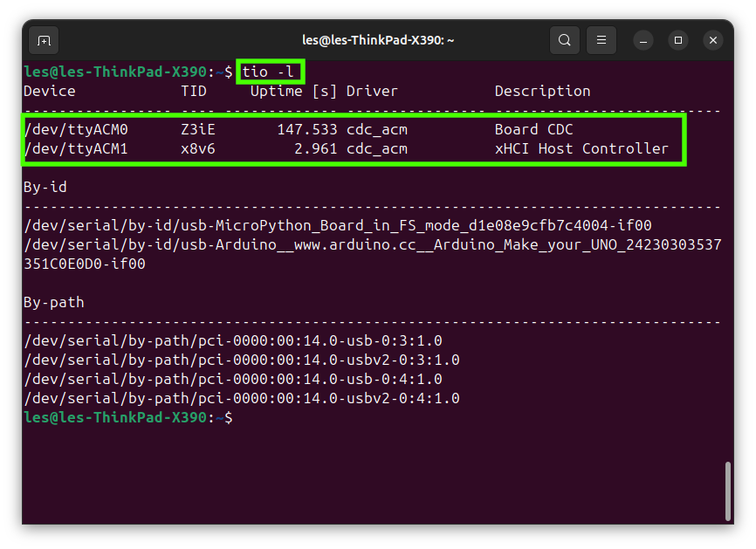Screen dimensions: 756x549
Task: Click the xHCI Host Controller description
Action: [x=581, y=148]
